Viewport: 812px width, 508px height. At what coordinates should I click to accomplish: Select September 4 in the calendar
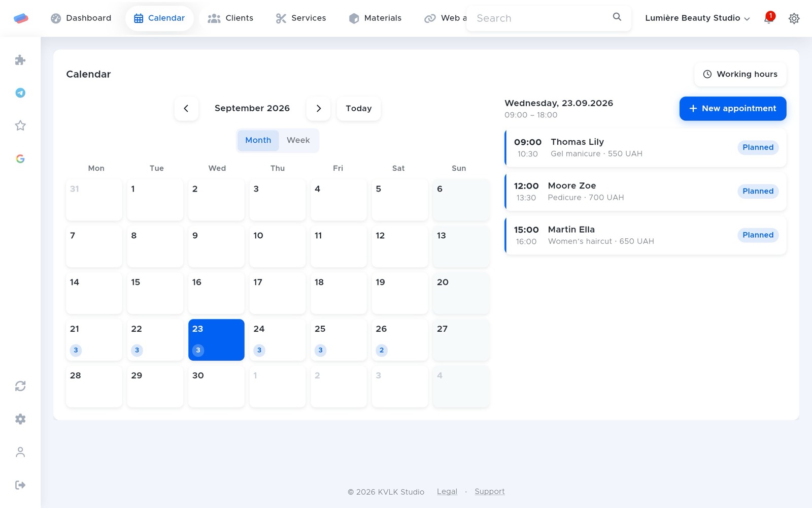tap(339, 200)
